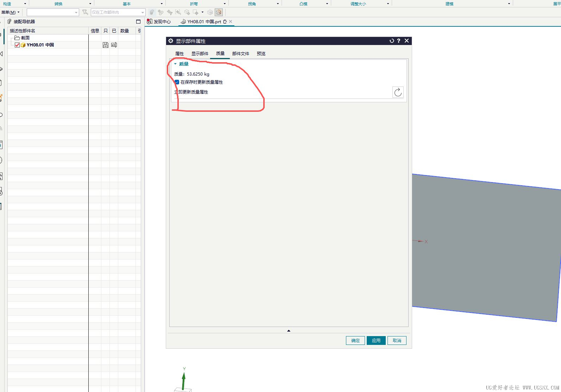Click the 信息 column header in the navigator
The width and height of the screenshot is (561, 392).
coord(95,31)
